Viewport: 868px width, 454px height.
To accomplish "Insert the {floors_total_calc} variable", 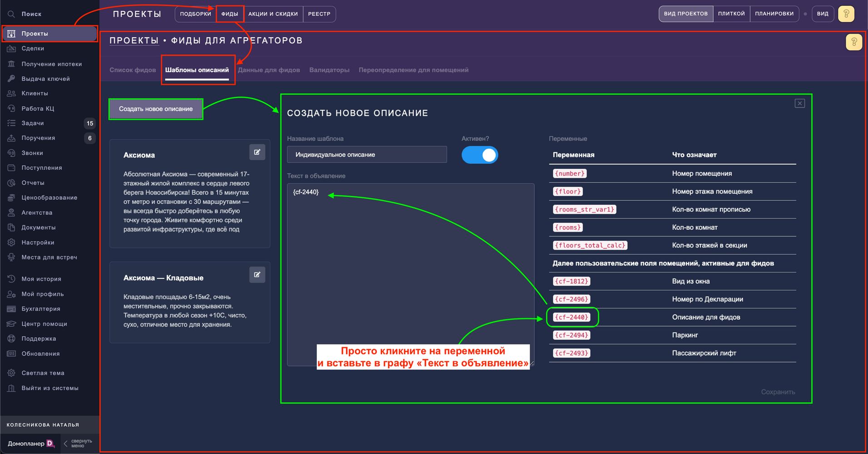I will [590, 245].
